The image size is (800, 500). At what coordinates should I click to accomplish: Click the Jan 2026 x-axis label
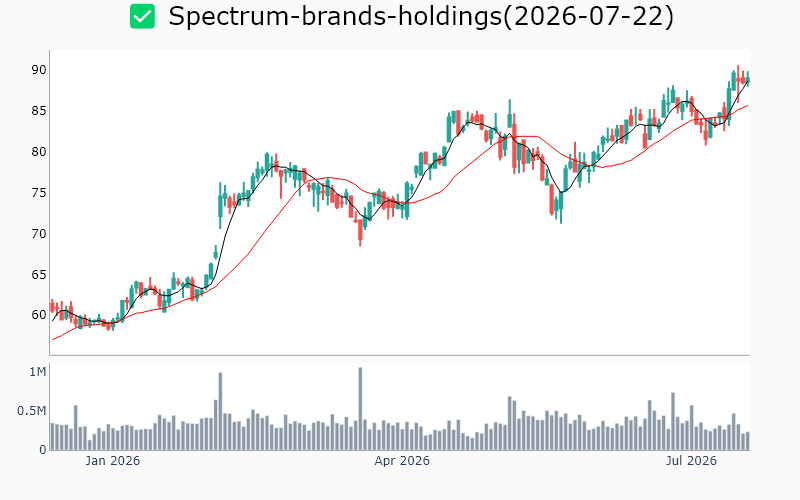(x=112, y=461)
